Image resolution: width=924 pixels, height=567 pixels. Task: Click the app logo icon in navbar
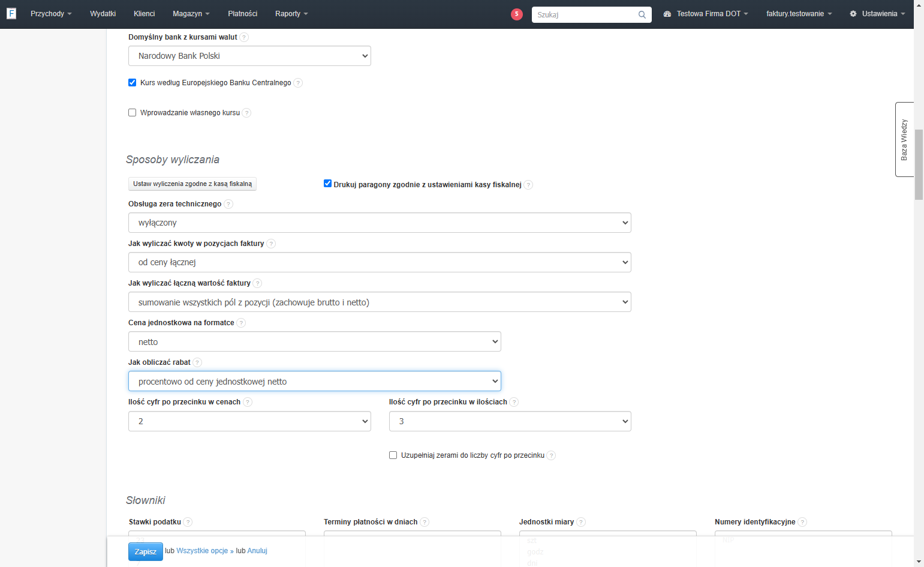[x=11, y=13]
